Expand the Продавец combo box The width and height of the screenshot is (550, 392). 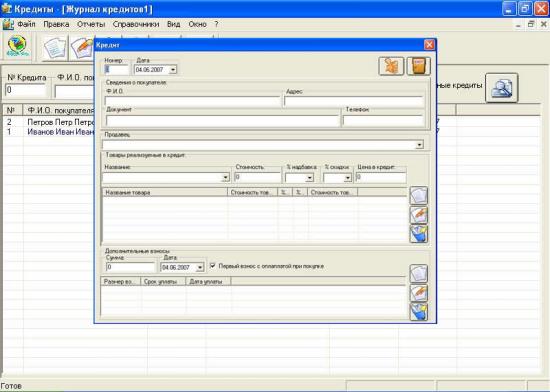419,144
